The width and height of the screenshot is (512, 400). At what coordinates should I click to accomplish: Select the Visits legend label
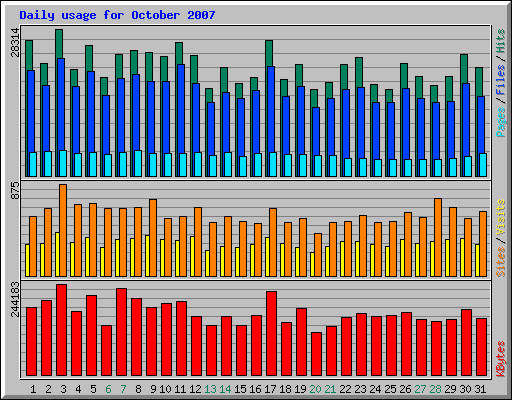tap(501, 217)
